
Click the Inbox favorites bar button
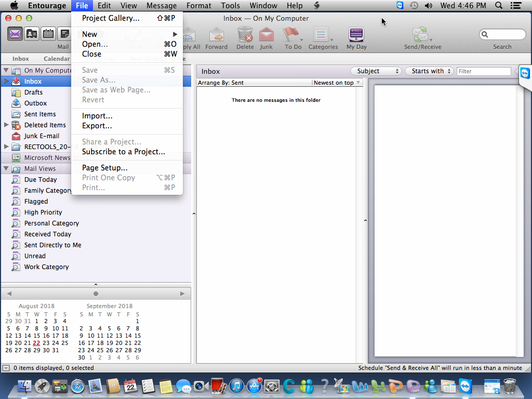pyautogui.click(x=21, y=59)
